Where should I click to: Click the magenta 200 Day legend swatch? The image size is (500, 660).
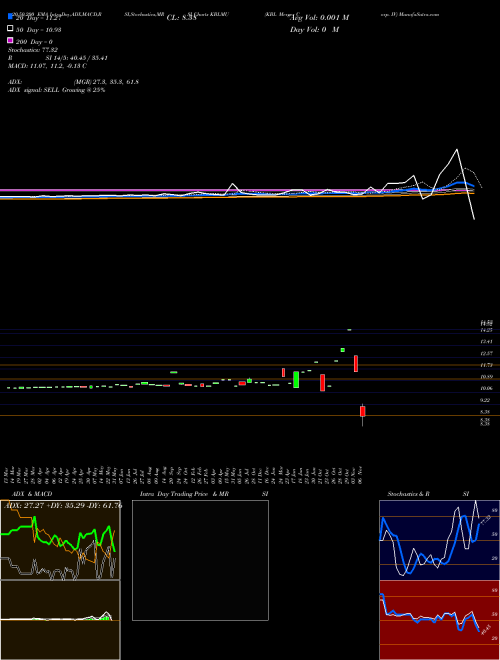coord(10,40)
